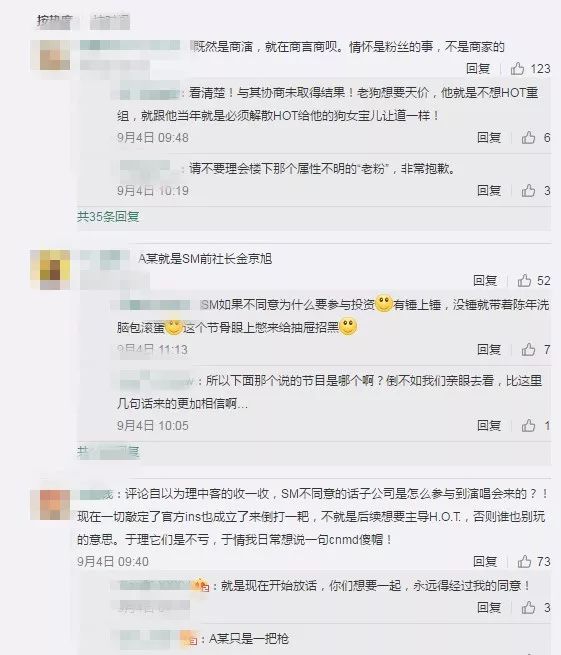Like the reply posted 9月4日 10:19

528,190
